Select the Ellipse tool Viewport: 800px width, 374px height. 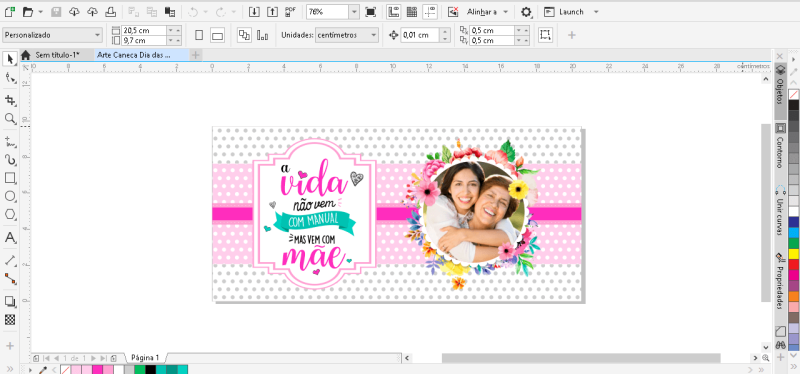(9, 196)
